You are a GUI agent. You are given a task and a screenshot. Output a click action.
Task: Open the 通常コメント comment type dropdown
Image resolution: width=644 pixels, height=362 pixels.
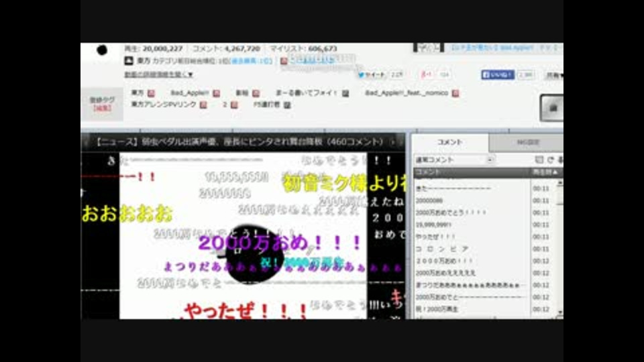point(455,160)
